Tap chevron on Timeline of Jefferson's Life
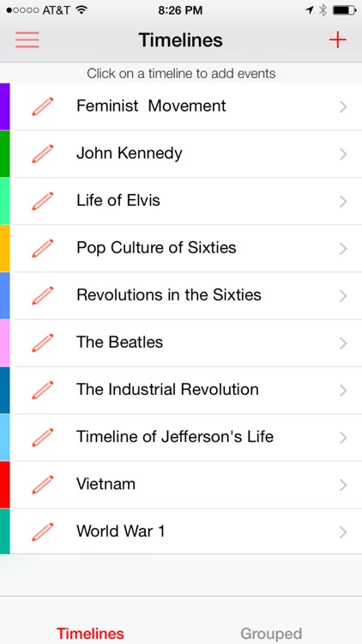The height and width of the screenshot is (644, 362). point(343,437)
